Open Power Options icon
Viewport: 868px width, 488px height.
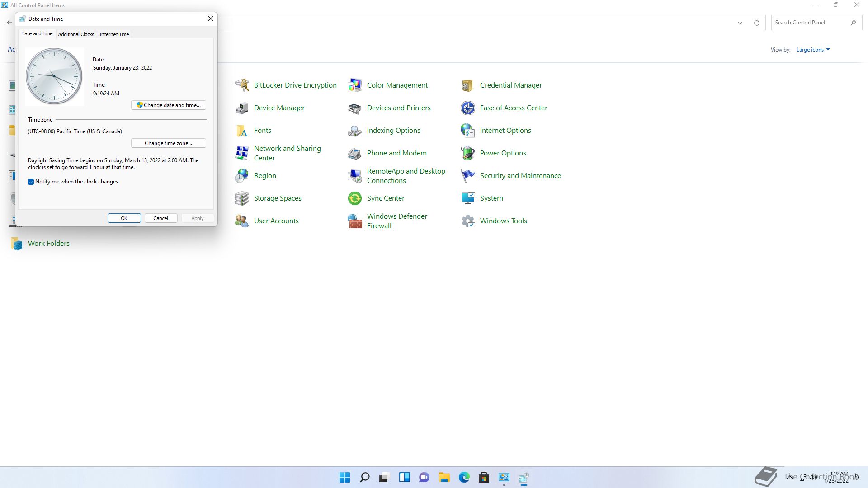(x=468, y=153)
